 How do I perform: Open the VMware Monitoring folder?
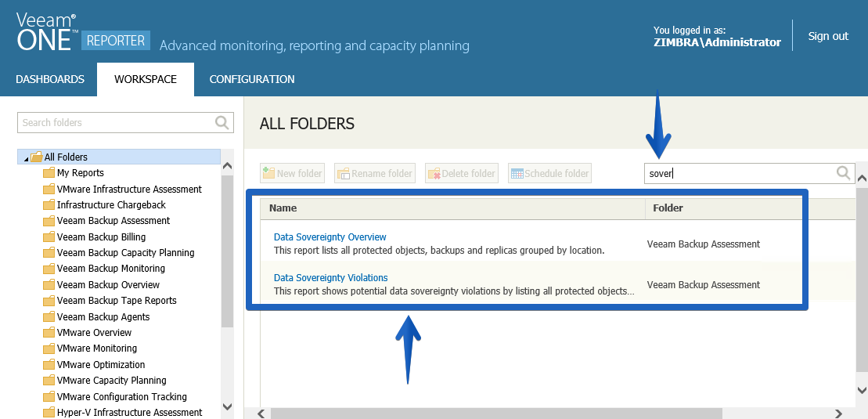[x=97, y=348]
